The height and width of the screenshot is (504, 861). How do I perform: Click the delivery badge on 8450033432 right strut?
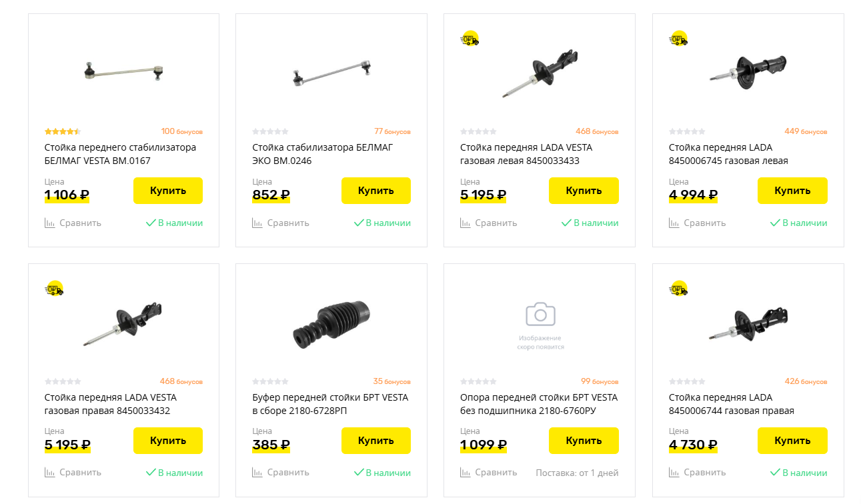point(54,289)
